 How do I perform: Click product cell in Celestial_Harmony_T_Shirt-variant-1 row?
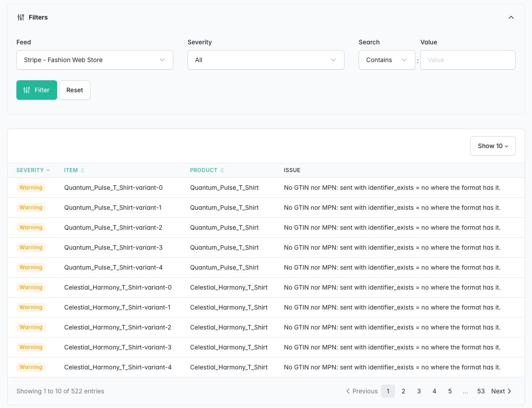[x=229, y=307]
